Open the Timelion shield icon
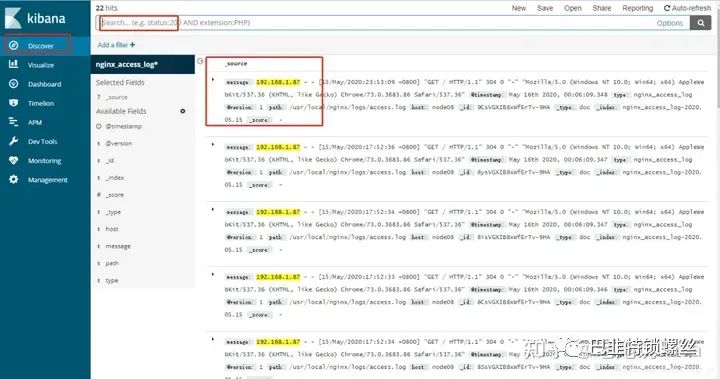 click(x=14, y=103)
